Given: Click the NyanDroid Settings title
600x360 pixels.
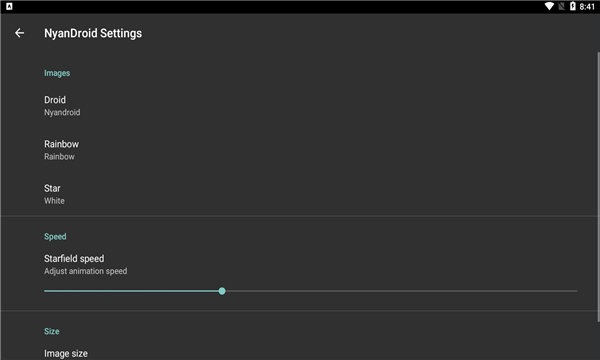Looking at the screenshot, I should coord(93,33).
